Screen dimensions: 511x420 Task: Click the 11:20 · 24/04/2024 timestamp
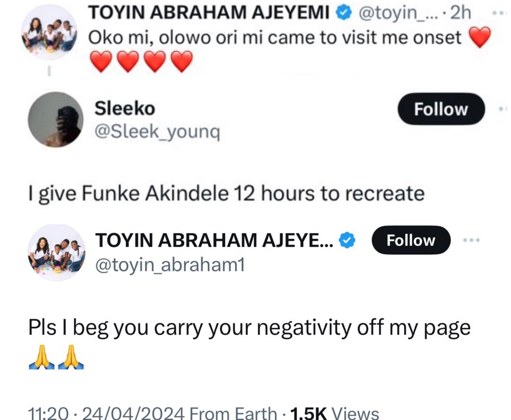tap(106, 413)
